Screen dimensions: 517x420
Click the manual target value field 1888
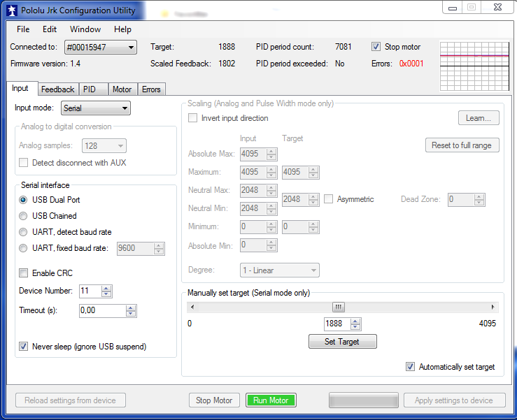pyautogui.click(x=338, y=324)
